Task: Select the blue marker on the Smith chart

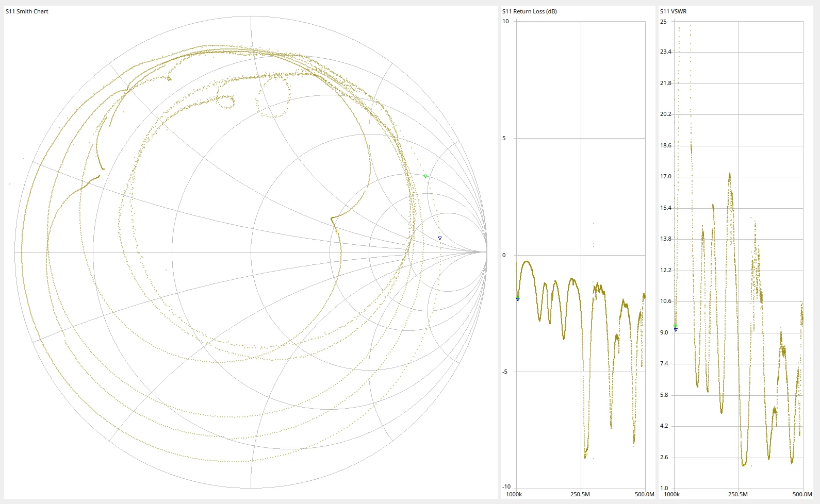Action: pyautogui.click(x=440, y=238)
